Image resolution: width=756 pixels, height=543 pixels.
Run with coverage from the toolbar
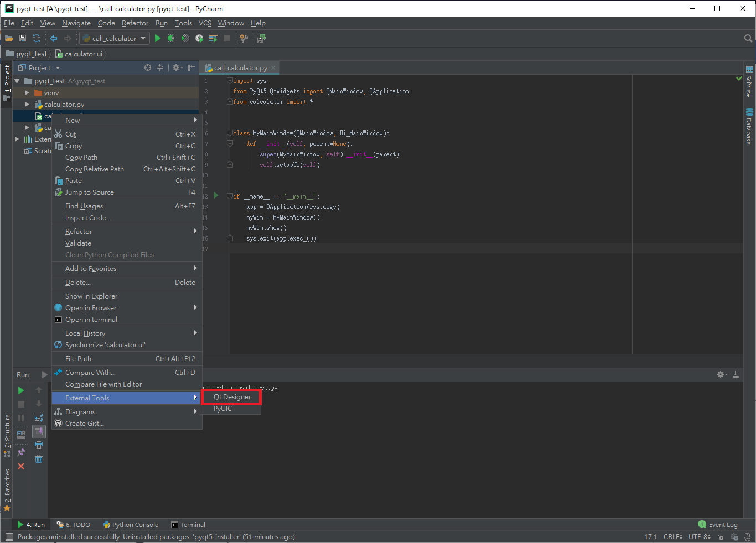click(x=185, y=38)
